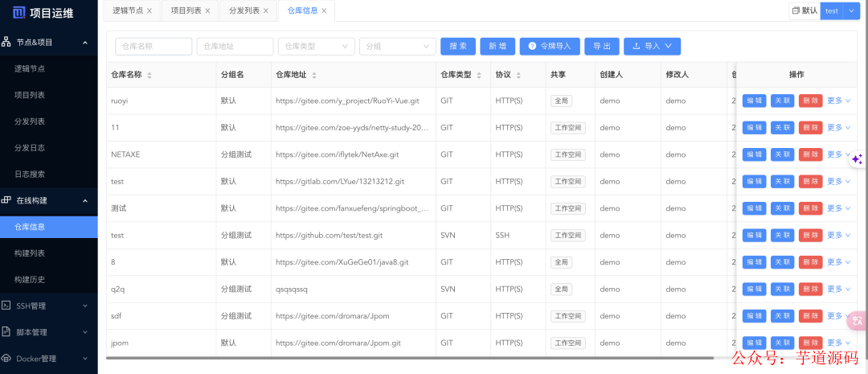The height and width of the screenshot is (374, 868).
Task: Open 更多 menu for ruoyi row
Action: (x=838, y=101)
